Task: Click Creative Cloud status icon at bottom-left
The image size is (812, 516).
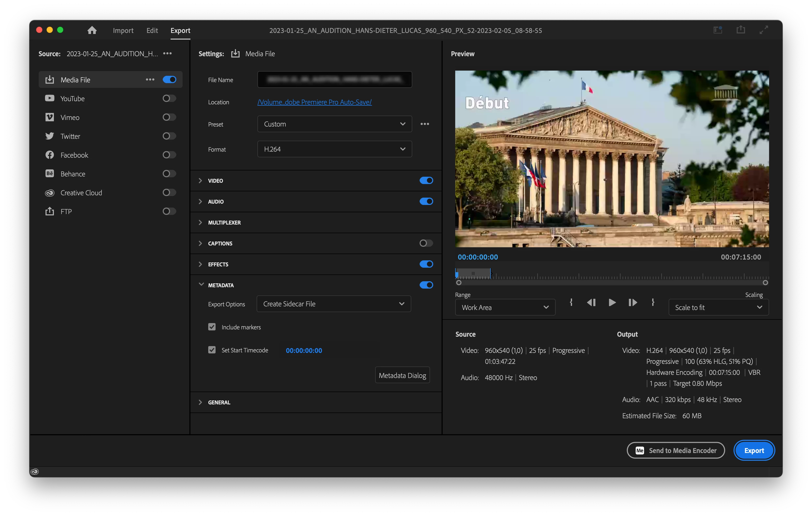Action: click(35, 472)
